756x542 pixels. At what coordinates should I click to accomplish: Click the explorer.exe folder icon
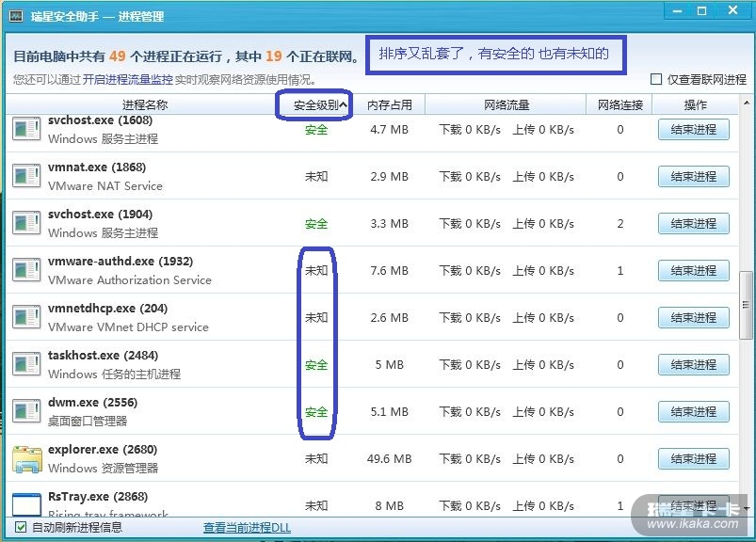(27, 458)
